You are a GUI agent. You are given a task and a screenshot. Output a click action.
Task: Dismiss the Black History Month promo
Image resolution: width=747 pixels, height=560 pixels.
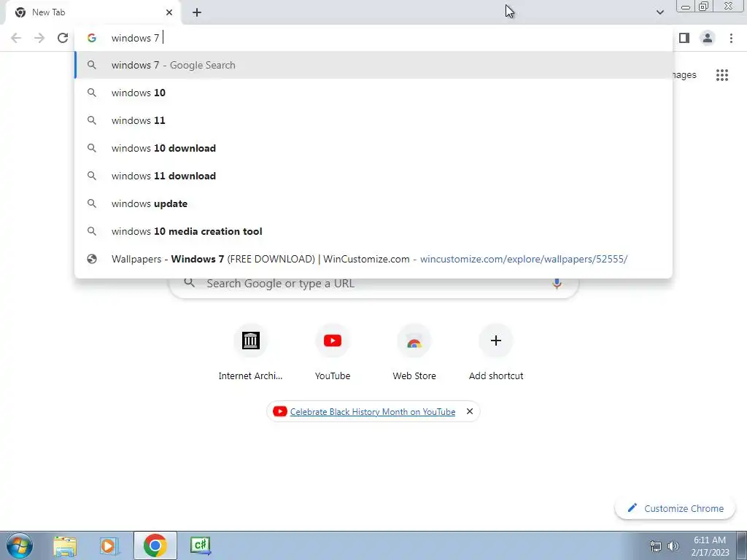point(470,411)
